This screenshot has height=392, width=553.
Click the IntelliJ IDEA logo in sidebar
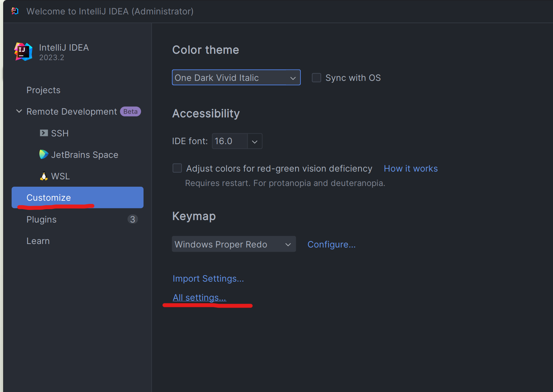23,52
